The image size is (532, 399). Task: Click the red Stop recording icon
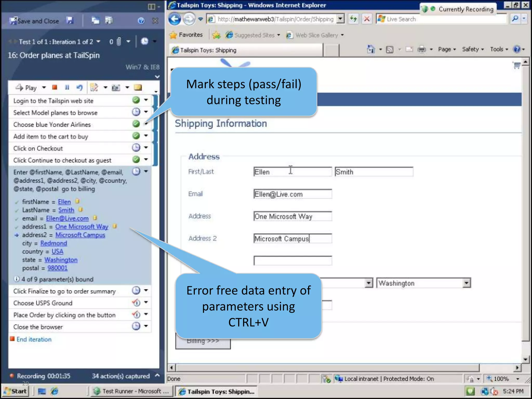tap(55, 87)
